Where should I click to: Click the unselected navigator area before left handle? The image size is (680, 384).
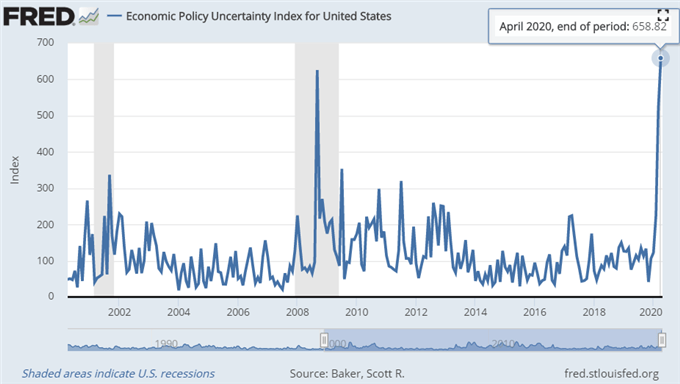click(195, 340)
